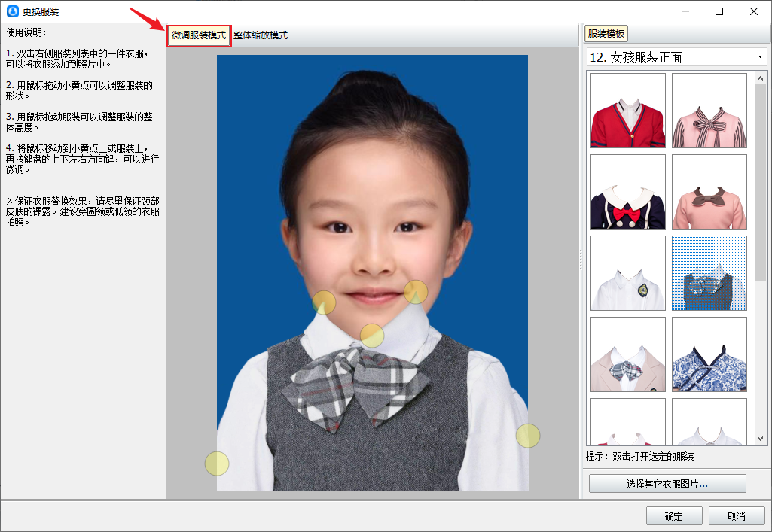
Task: Maximize the 更换服装 window
Action: click(719, 11)
